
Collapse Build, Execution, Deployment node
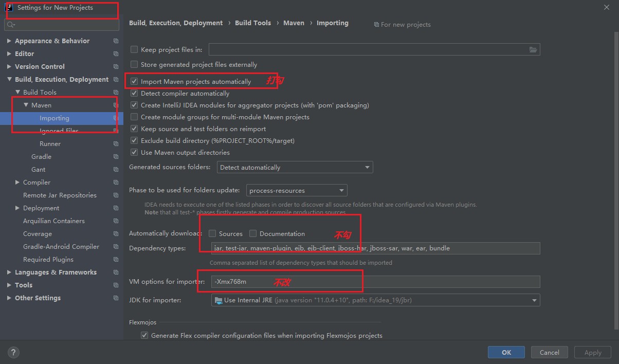pyautogui.click(x=9, y=80)
